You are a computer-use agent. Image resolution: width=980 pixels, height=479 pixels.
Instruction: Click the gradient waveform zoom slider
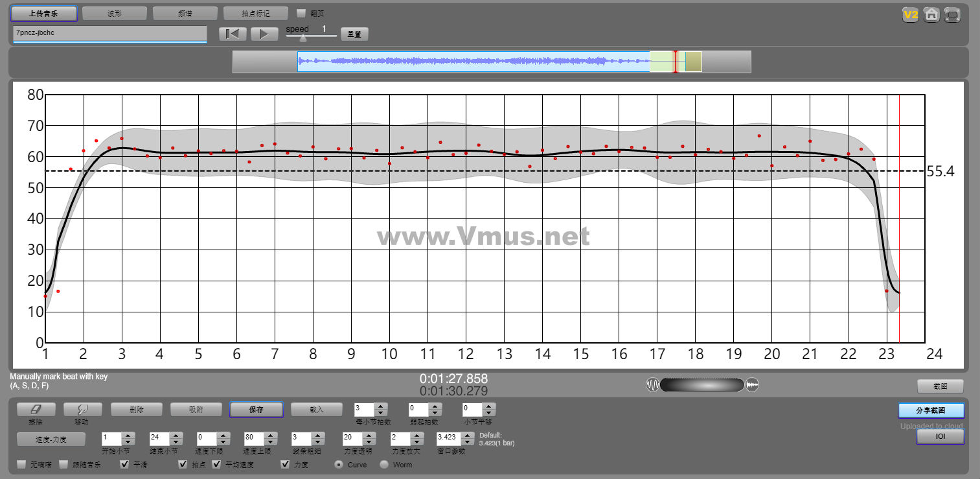pyautogui.click(x=702, y=385)
